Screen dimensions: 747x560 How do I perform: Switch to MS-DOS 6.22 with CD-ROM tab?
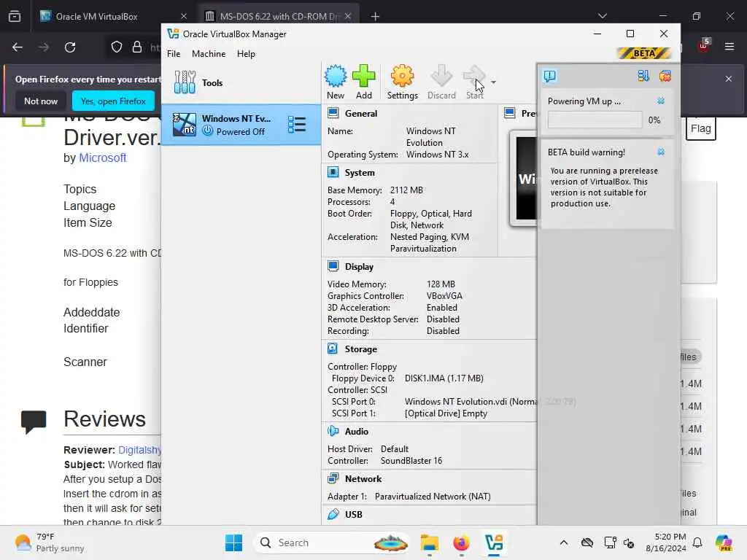[279, 16]
